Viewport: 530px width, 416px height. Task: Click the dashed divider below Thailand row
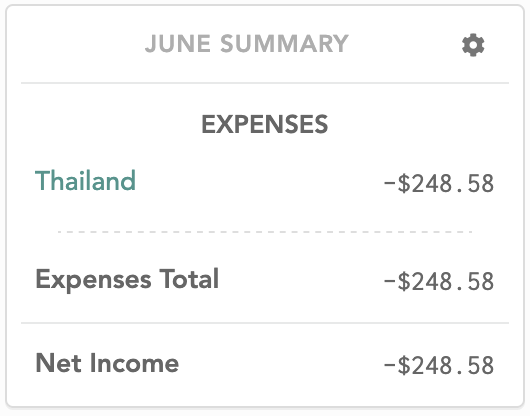[265, 232]
